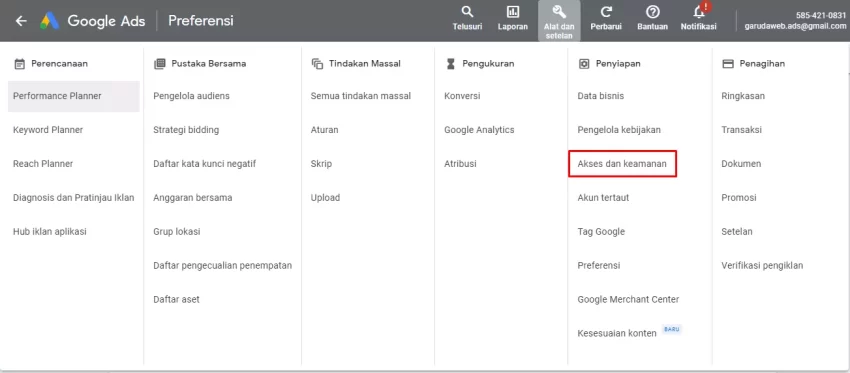Screen dimensions: 850x373
Task: Open Daftar kata kunci negatif
Action: 204,164
